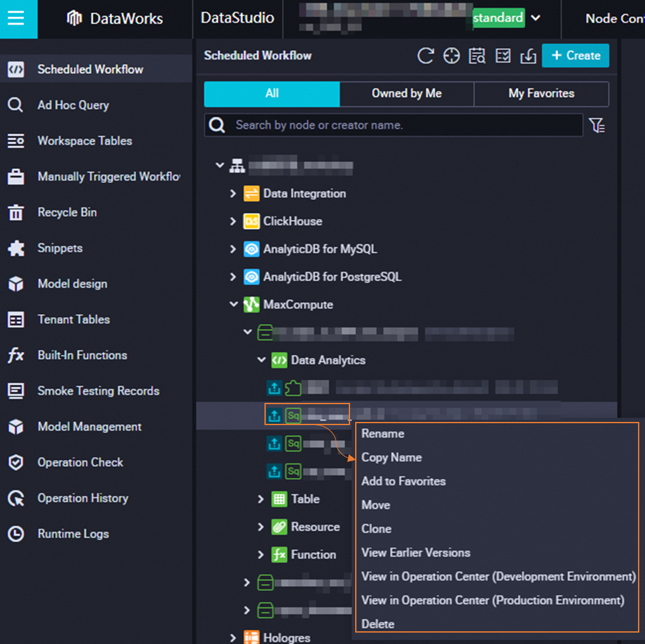Click the Operation History cursor icon

tap(16, 498)
